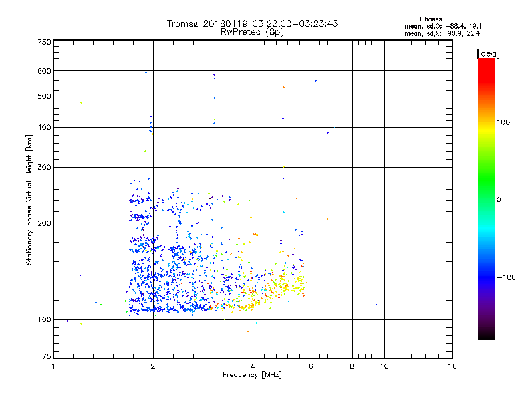Click the y-axis label '500'
Image resolution: width=532 pixels, height=399 pixels.
pos(45,96)
